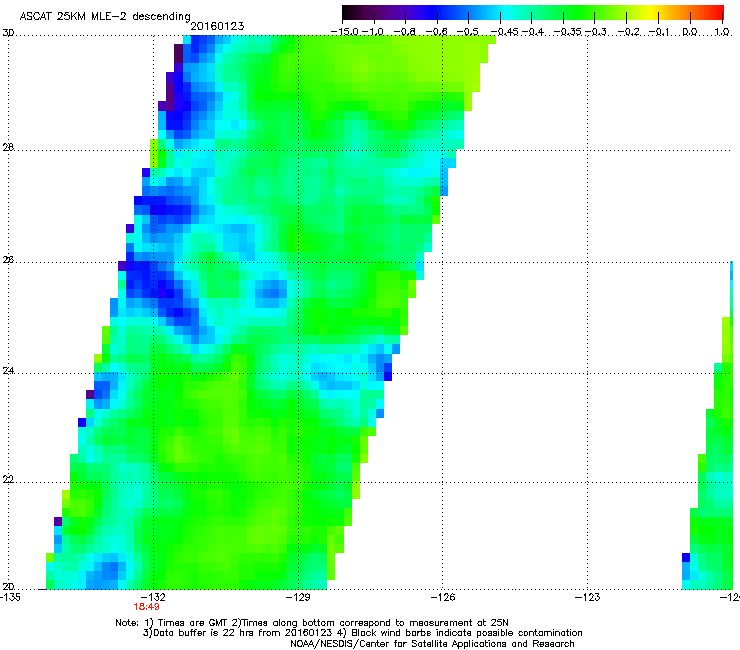Click the -0.3 color scale label

click(x=596, y=32)
